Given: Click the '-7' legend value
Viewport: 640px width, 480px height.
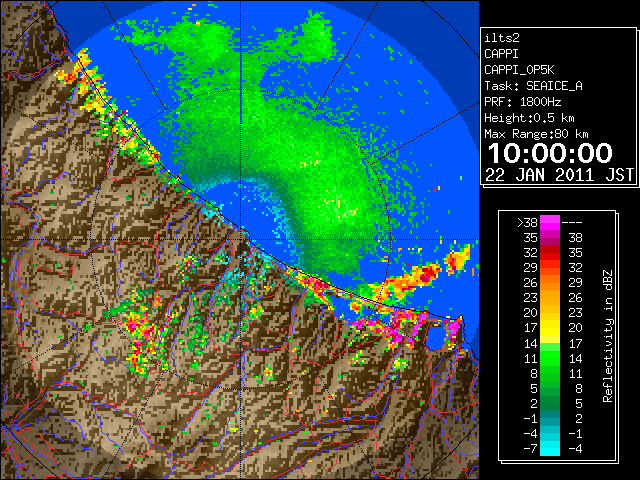Looking at the screenshot, I should (x=531, y=449).
